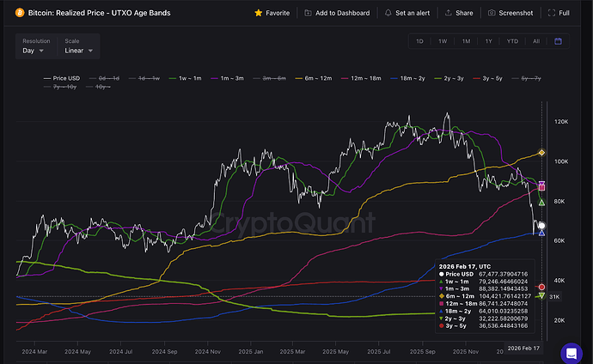Open the chat support bubble
The width and height of the screenshot is (593, 364).
tap(571, 352)
